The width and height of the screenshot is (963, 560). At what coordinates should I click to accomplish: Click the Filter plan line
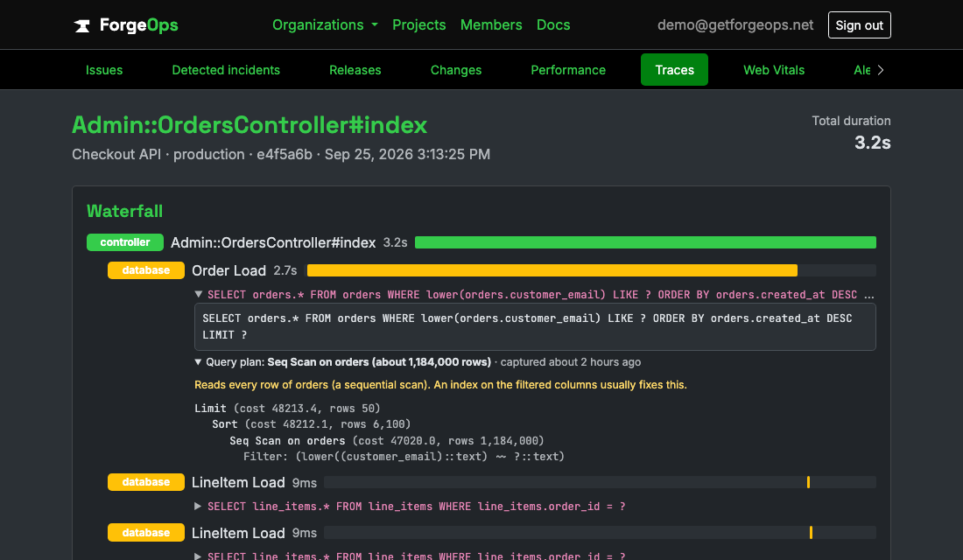click(404, 457)
